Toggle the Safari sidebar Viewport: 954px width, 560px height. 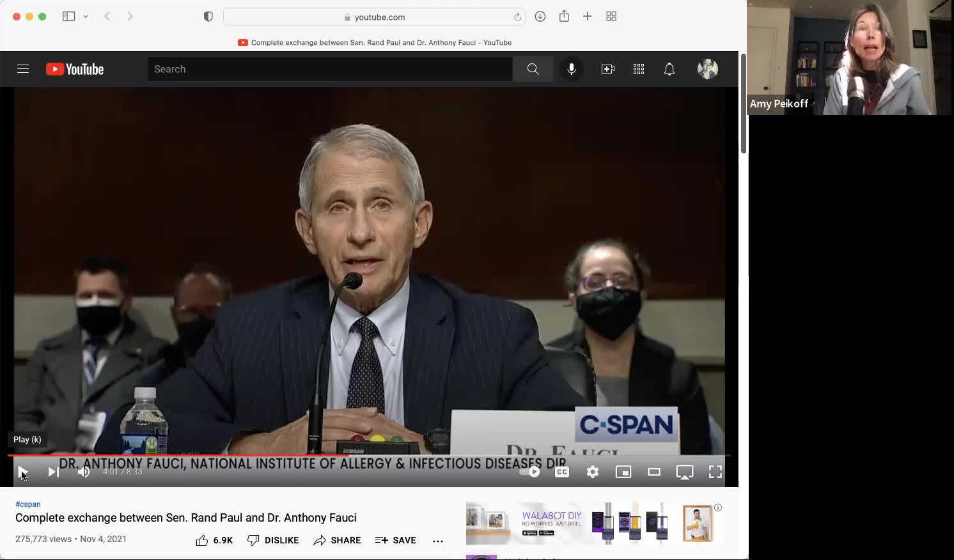[x=68, y=17]
